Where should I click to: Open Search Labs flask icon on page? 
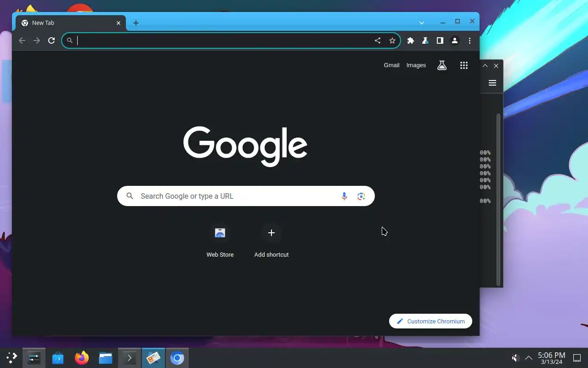pos(442,65)
